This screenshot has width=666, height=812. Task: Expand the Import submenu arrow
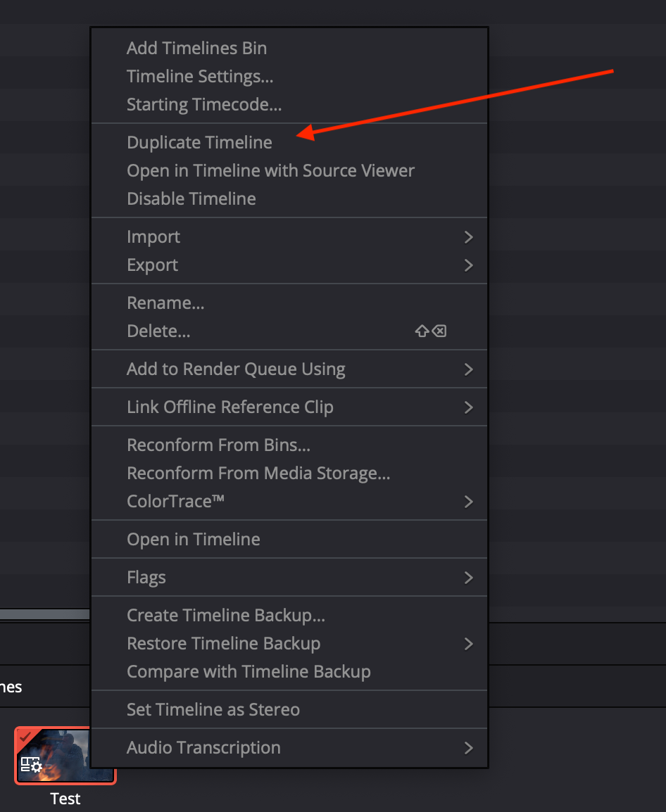click(469, 237)
